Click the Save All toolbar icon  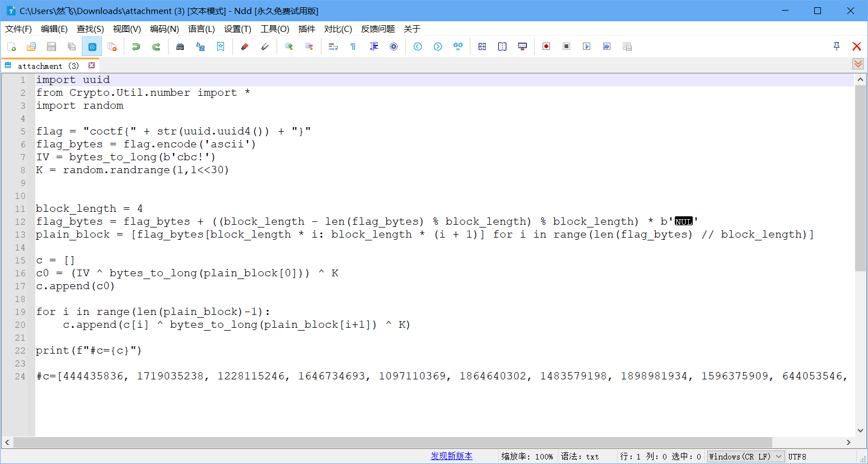[72, 47]
